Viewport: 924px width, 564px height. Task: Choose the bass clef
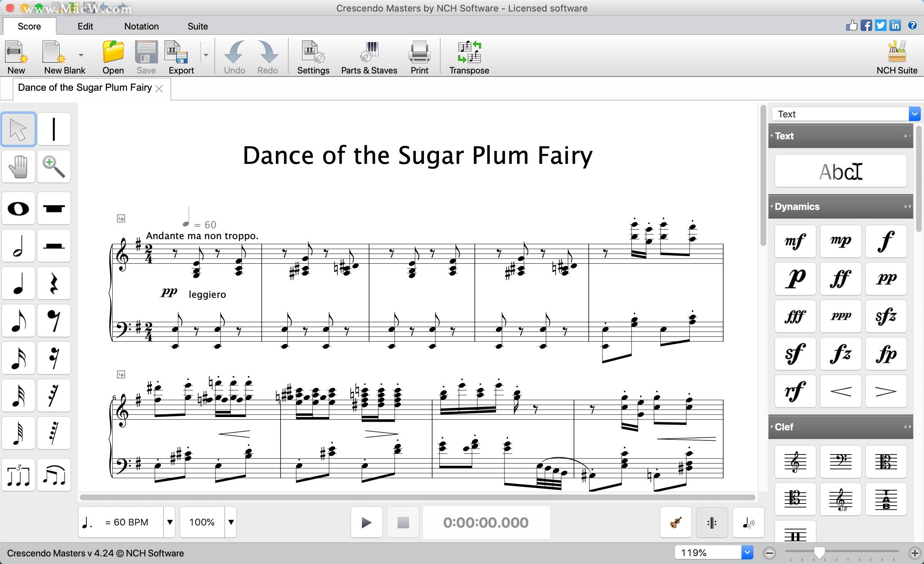coord(840,462)
